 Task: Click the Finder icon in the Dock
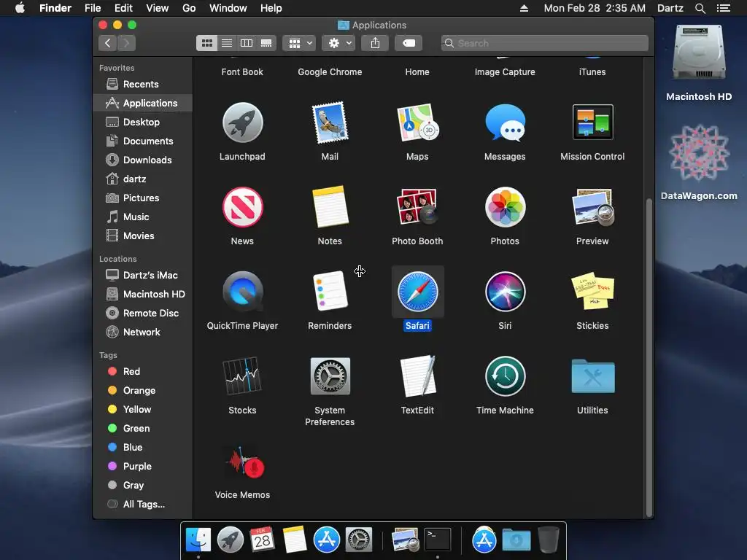coord(198,540)
